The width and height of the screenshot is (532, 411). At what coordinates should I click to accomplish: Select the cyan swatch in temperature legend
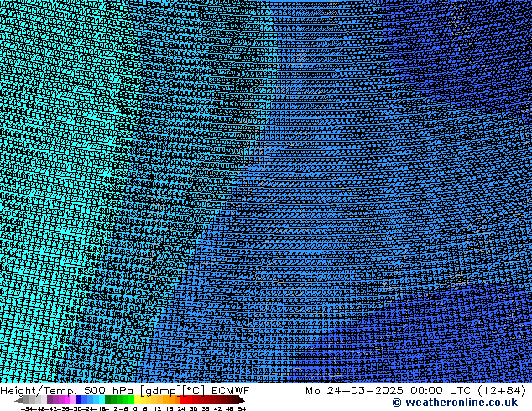(102, 400)
